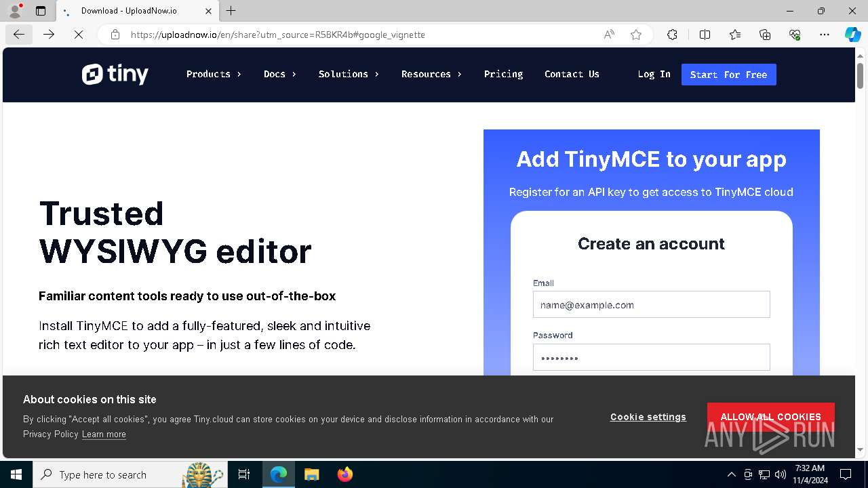Click the Log In link
The width and height of the screenshot is (868, 488).
click(654, 75)
